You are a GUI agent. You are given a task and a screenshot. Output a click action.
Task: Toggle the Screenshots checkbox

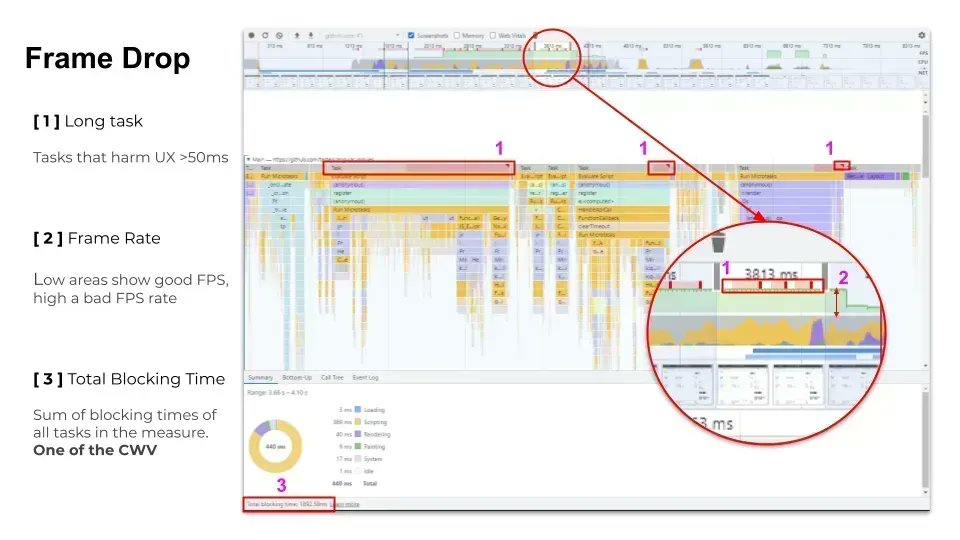coord(411,36)
